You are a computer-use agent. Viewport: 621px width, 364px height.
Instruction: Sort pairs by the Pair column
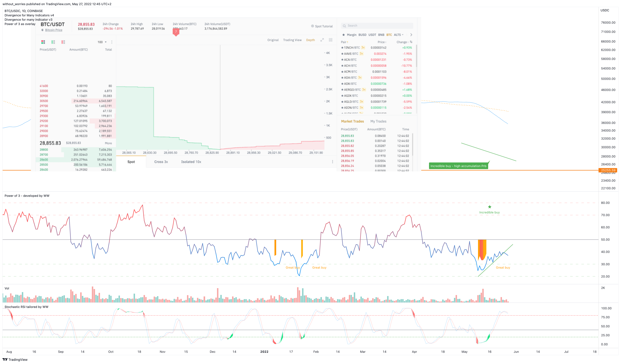click(x=344, y=42)
